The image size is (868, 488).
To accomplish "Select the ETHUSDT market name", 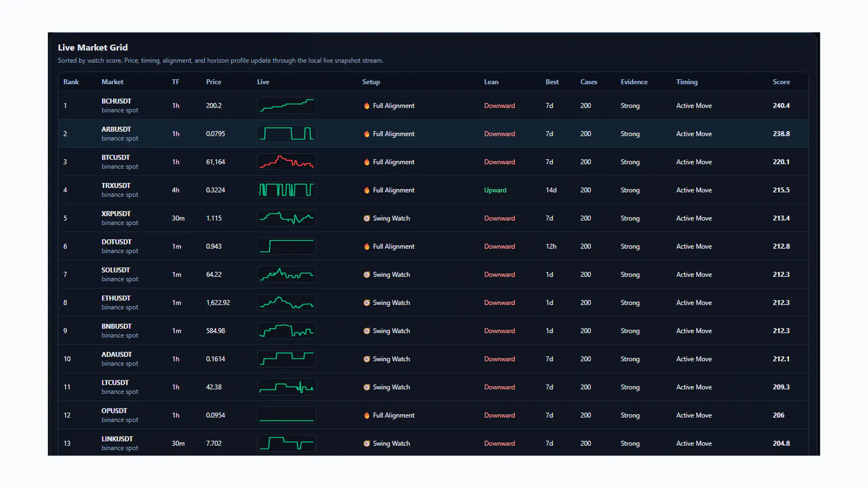I will click(116, 299).
